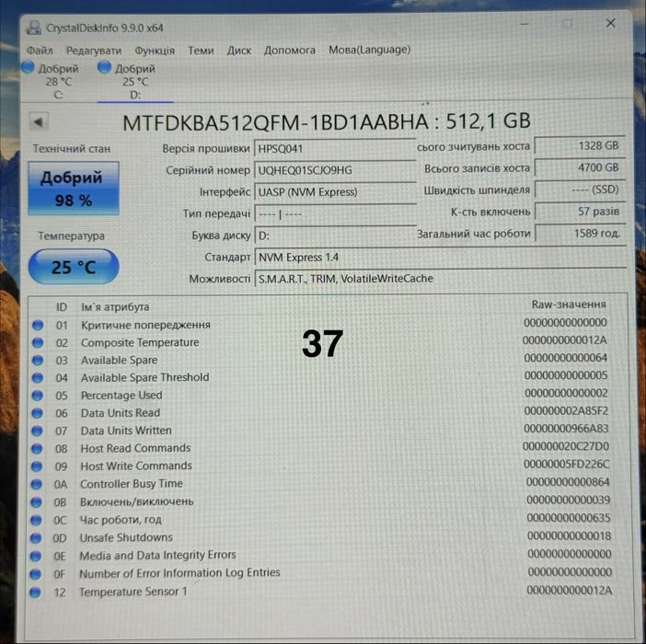Click the blue health indicator above D: tab
646x644 pixels.
coord(104,67)
